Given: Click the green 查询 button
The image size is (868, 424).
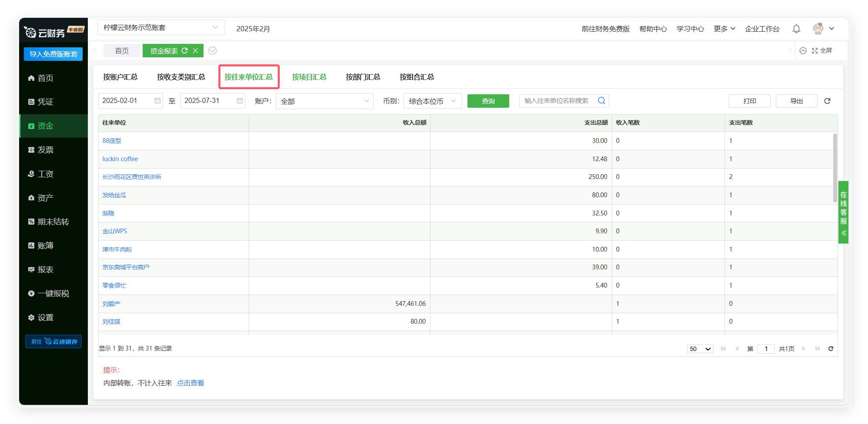Looking at the screenshot, I should click(488, 101).
